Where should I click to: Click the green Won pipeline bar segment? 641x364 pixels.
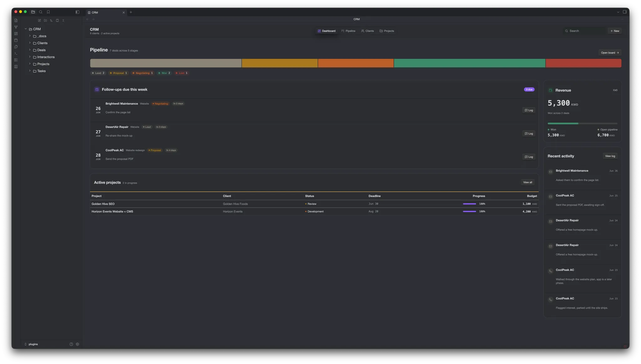tap(469, 63)
